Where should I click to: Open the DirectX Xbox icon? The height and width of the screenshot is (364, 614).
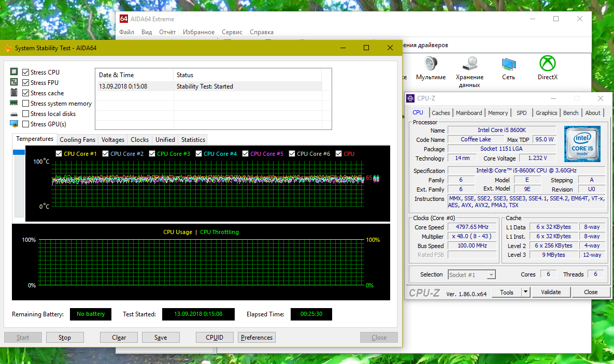tap(547, 64)
